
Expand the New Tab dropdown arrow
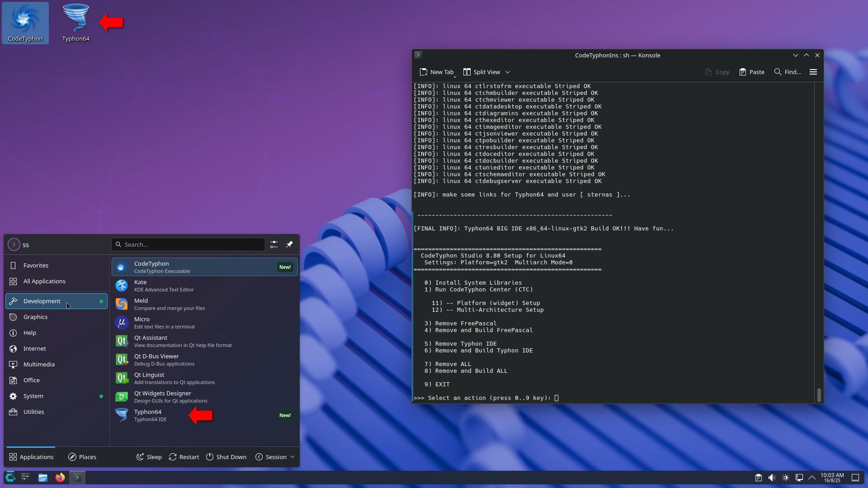point(455,76)
